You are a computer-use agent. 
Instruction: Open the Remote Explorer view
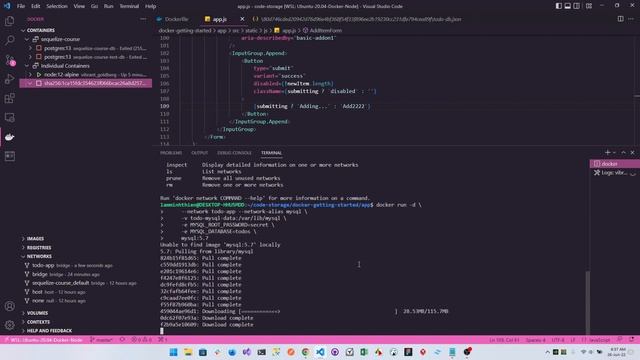pos(9,118)
